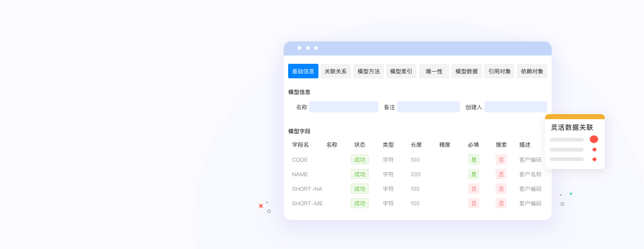Click the 搜索 column header

[x=501, y=144]
